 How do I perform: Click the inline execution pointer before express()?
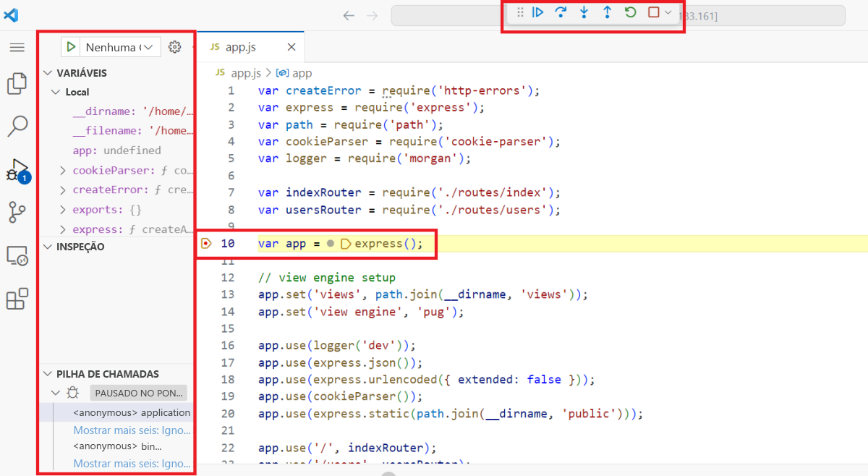click(x=345, y=244)
